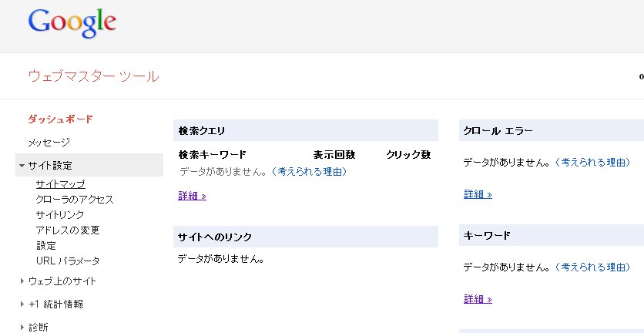This screenshot has height=333, width=644.
Task: Open 詳細 link under クロール エラー
Action: click(x=478, y=194)
